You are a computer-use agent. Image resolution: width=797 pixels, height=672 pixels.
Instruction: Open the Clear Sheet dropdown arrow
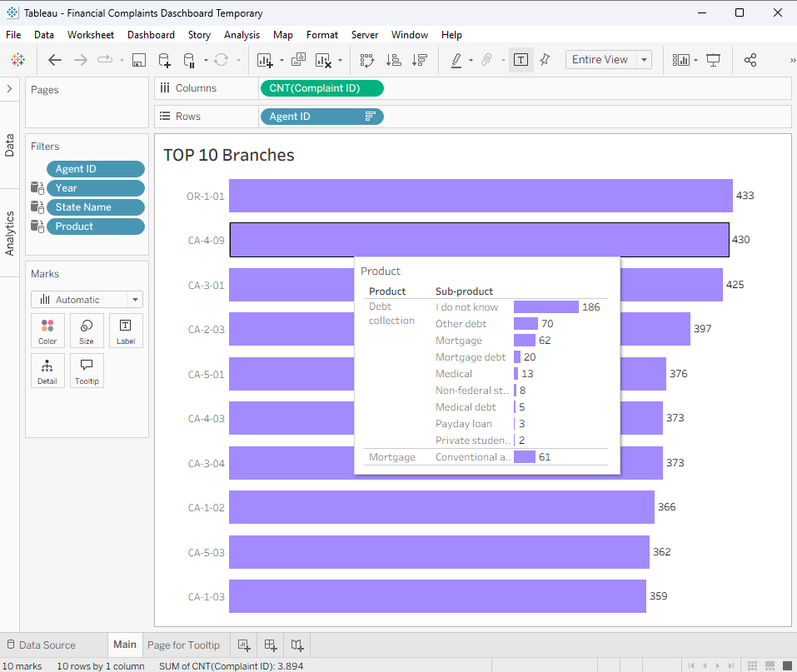pos(340,61)
